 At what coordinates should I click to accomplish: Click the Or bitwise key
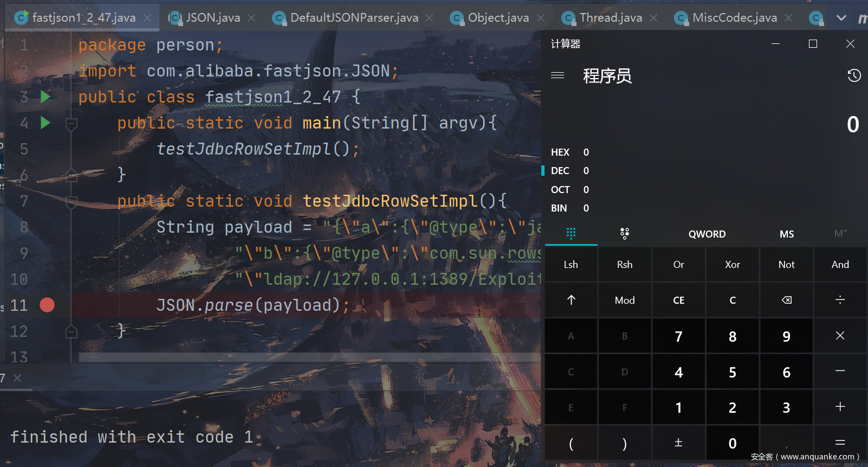point(678,265)
